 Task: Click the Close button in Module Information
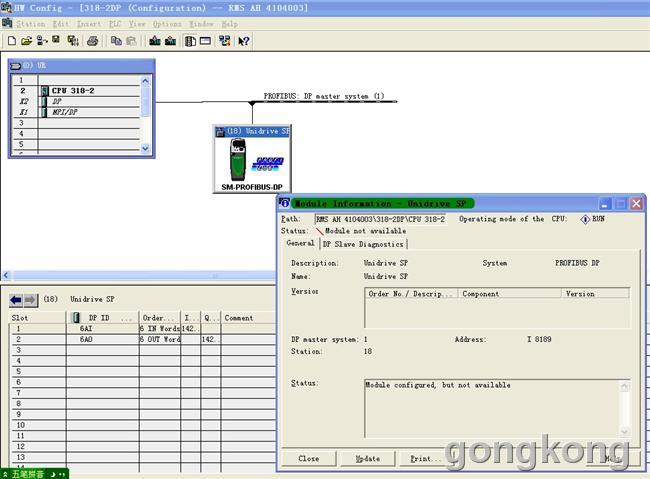[x=309, y=459]
